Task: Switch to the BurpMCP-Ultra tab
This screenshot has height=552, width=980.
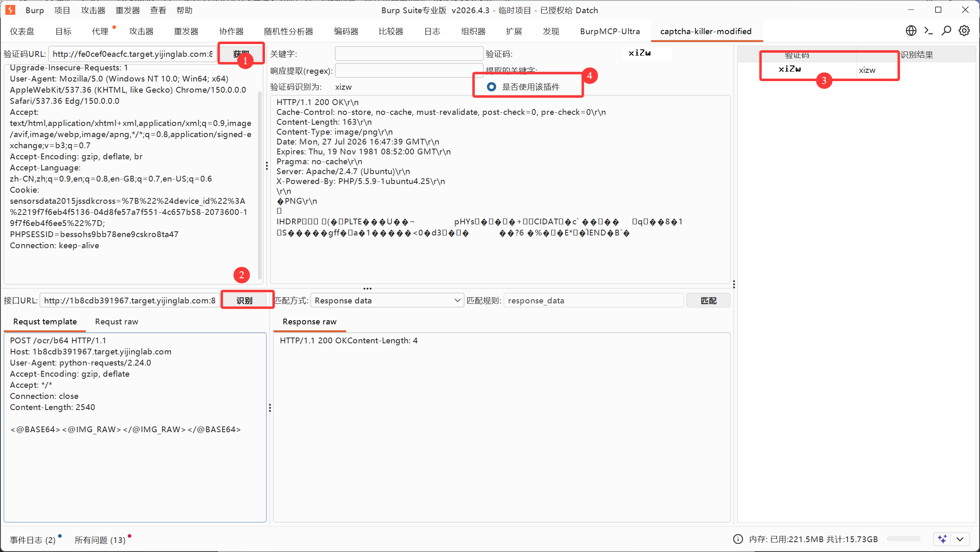Action: pyautogui.click(x=610, y=31)
